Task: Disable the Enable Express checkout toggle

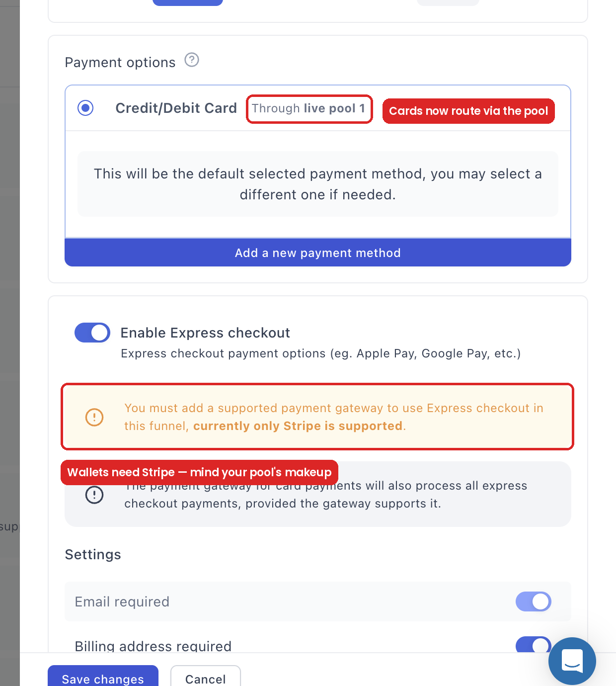Action: click(92, 333)
